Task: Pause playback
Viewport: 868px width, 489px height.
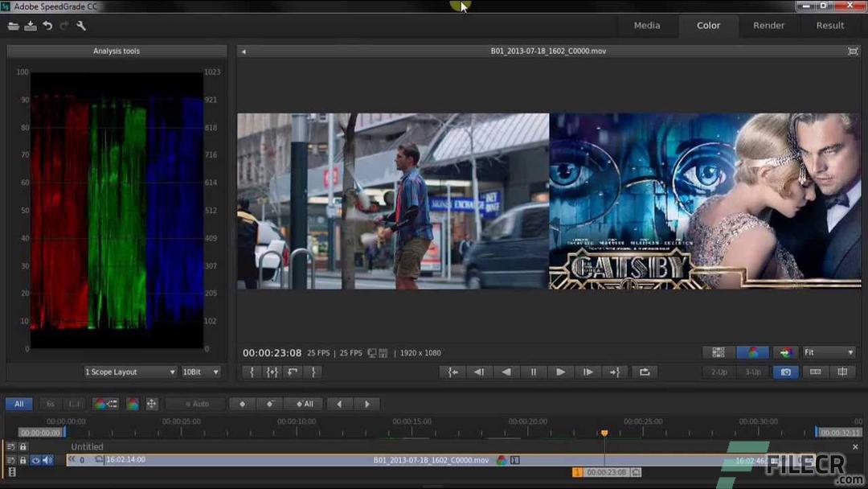Action: pos(534,372)
